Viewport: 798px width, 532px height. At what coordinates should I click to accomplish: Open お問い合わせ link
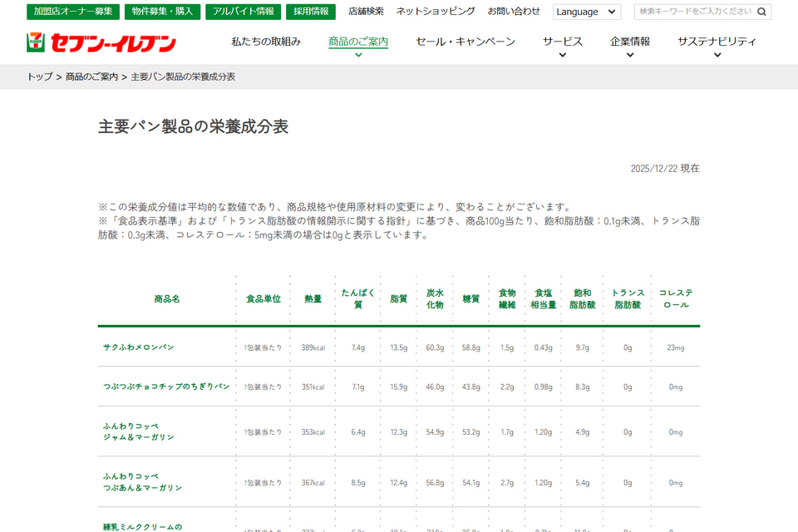[x=514, y=11]
